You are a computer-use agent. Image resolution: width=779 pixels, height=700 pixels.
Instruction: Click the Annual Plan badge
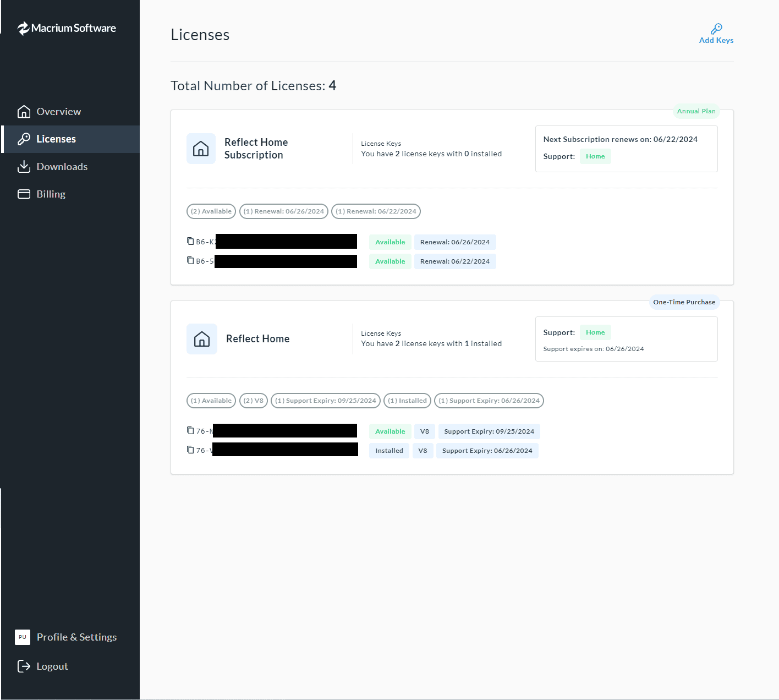point(696,111)
